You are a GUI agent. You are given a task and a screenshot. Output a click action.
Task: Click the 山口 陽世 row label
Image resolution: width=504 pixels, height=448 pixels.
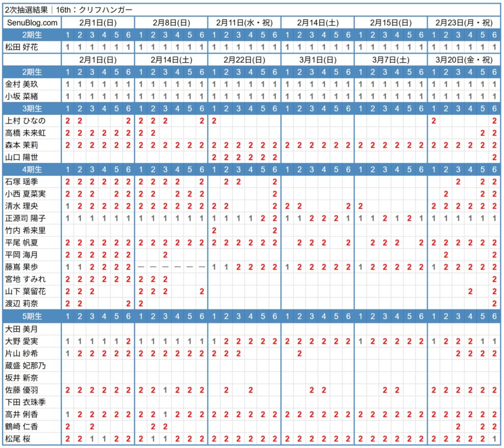21,157
